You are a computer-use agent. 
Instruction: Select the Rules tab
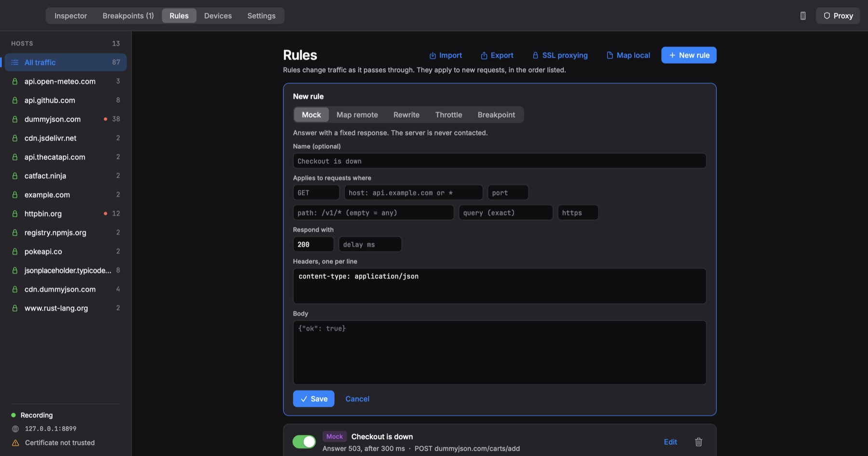click(x=179, y=16)
